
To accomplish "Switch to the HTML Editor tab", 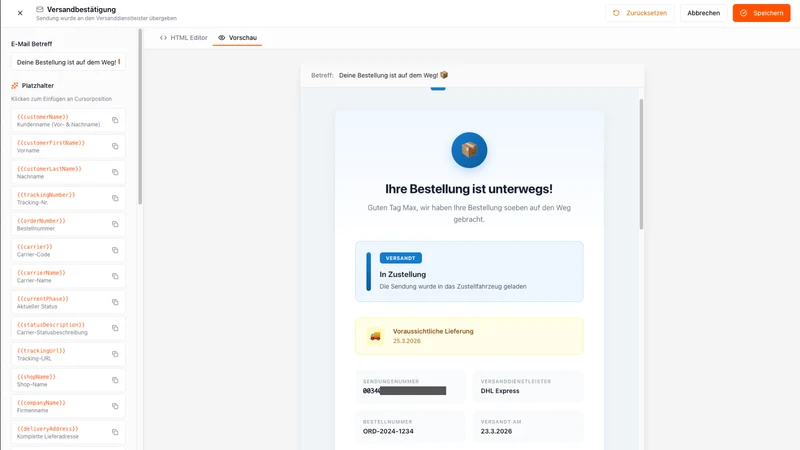I will [184, 38].
